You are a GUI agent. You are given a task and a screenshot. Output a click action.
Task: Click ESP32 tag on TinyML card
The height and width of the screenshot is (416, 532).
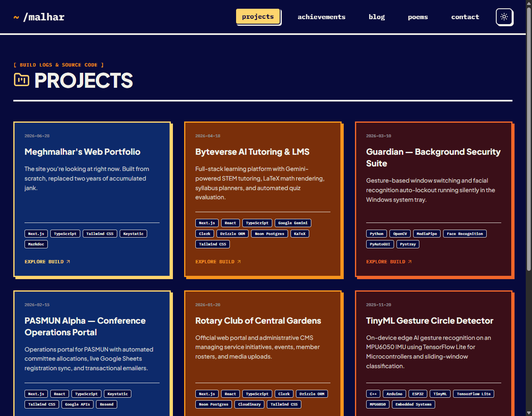pyautogui.click(x=418, y=394)
